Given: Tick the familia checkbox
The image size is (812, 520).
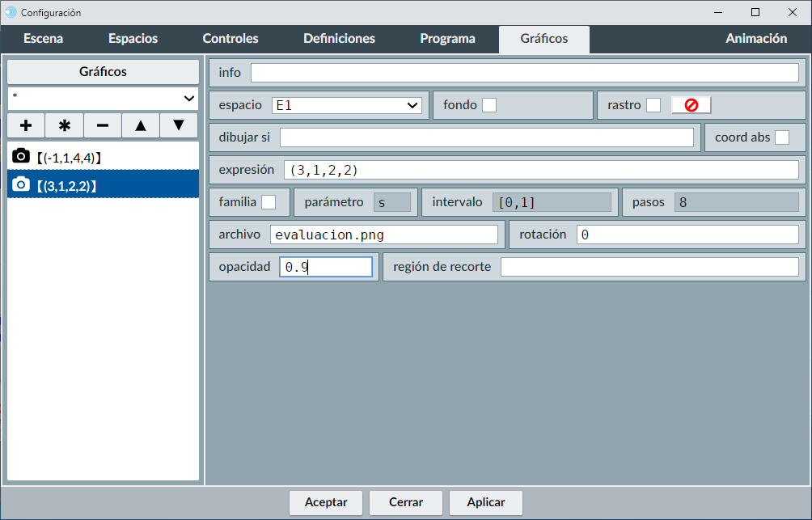Looking at the screenshot, I should click(x=269, y=202).
